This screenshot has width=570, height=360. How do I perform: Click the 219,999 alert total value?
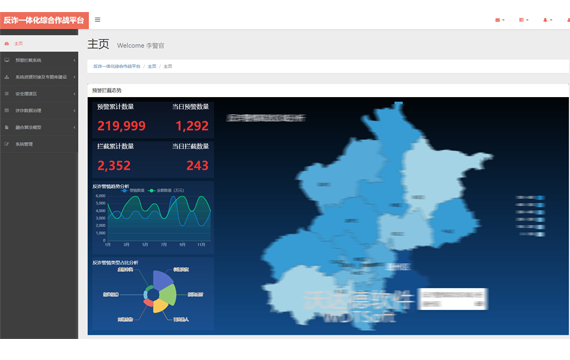click(121, 126)
